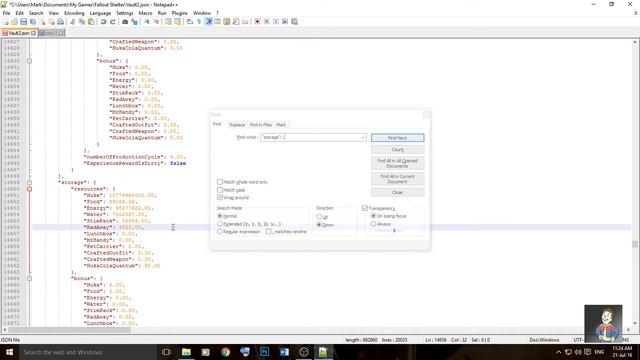Select Regular expression search mode

220,231
